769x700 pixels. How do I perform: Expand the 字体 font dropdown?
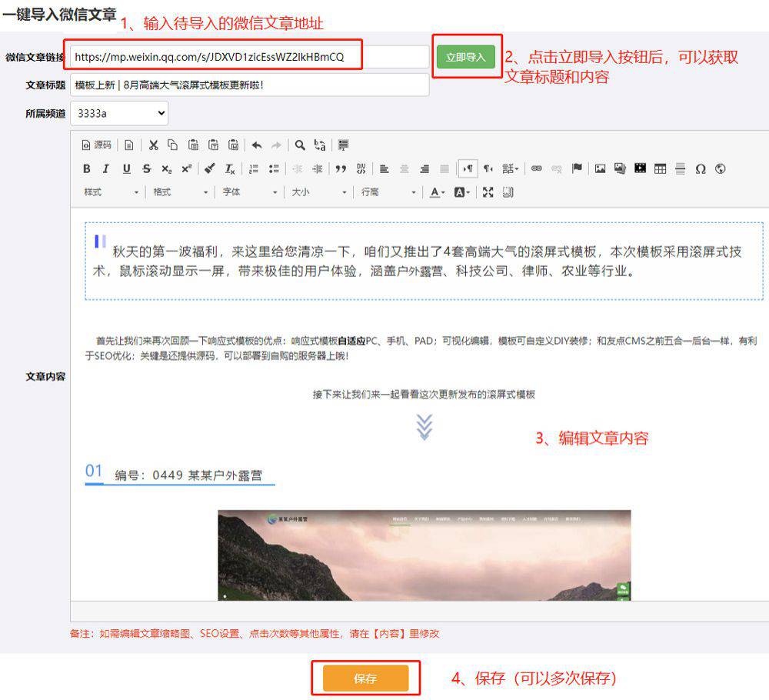[x=249, y=192]
